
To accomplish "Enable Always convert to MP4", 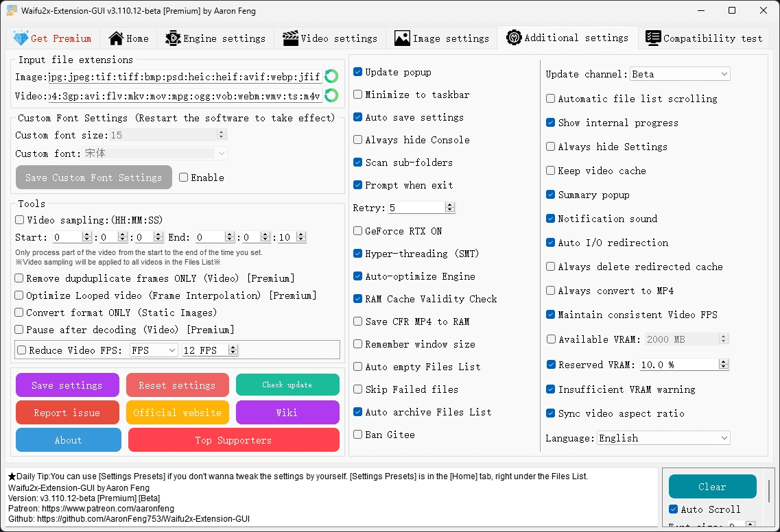I will click(x=551, y=291).
